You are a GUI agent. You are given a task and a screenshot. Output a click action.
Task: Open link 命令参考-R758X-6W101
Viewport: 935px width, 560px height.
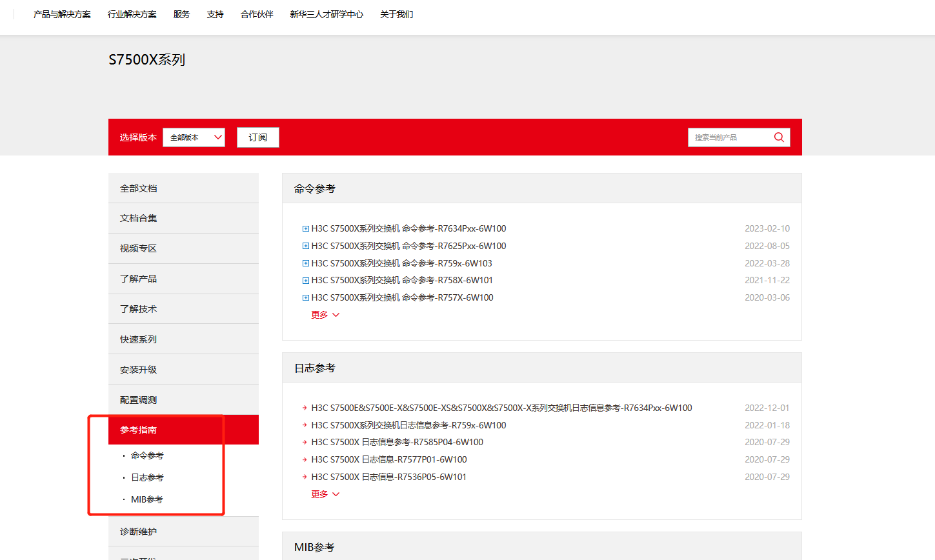pyautogui.click(x=402, y=280)
